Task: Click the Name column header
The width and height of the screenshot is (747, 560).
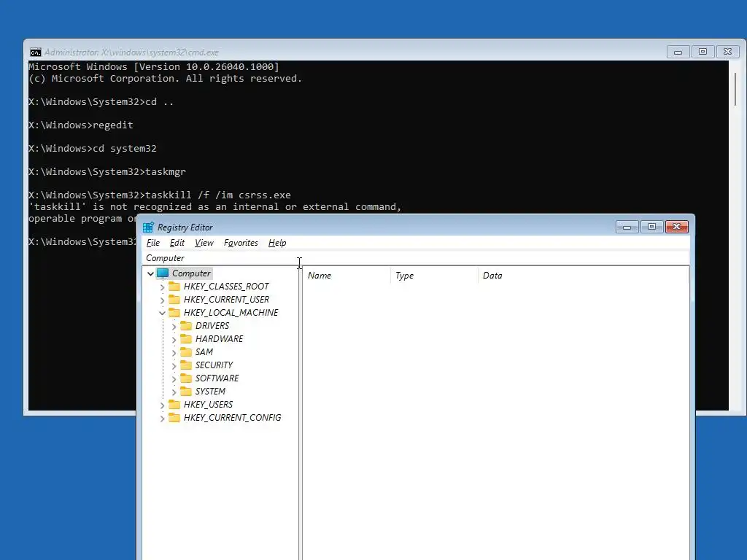Action: pos(347,275)
